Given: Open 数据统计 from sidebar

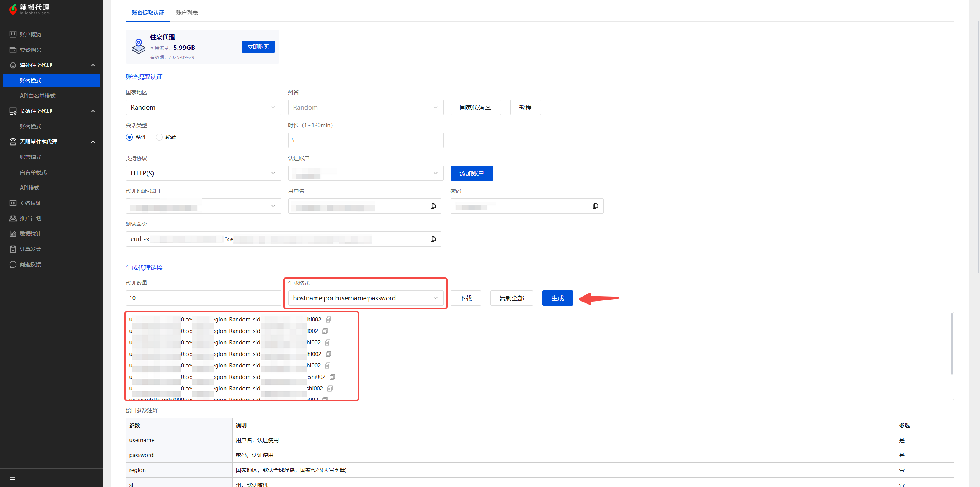Looking at the screenshot, I should click(30, 234).
